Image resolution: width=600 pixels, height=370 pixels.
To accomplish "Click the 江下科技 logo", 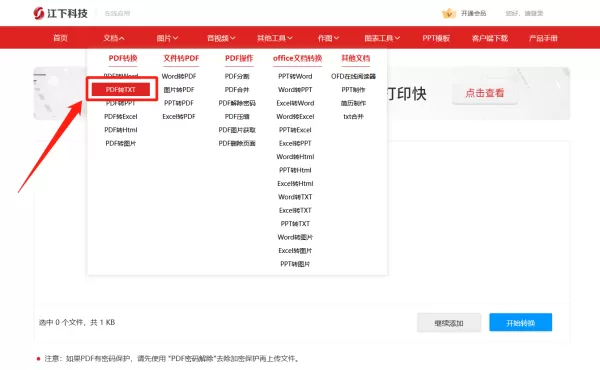I will pos(60,13).
